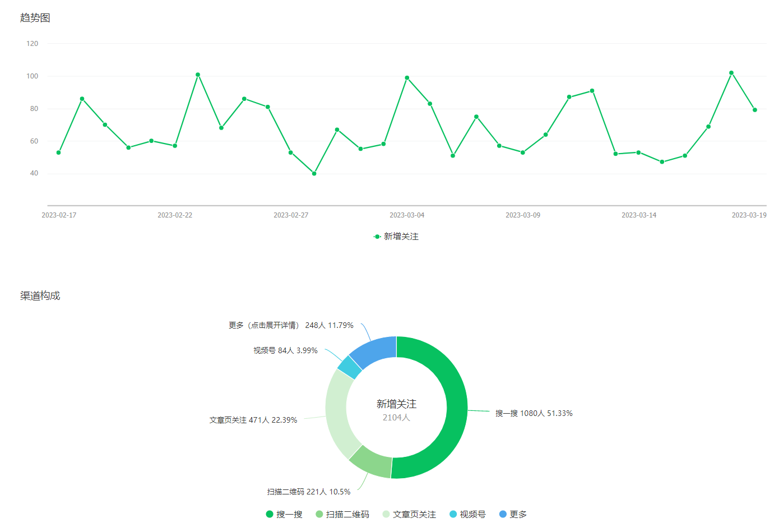The height and width of the screenshot is (532, 779).
Task: Click the blue 更多 donut segment
Action: click(x=375, y=350)
